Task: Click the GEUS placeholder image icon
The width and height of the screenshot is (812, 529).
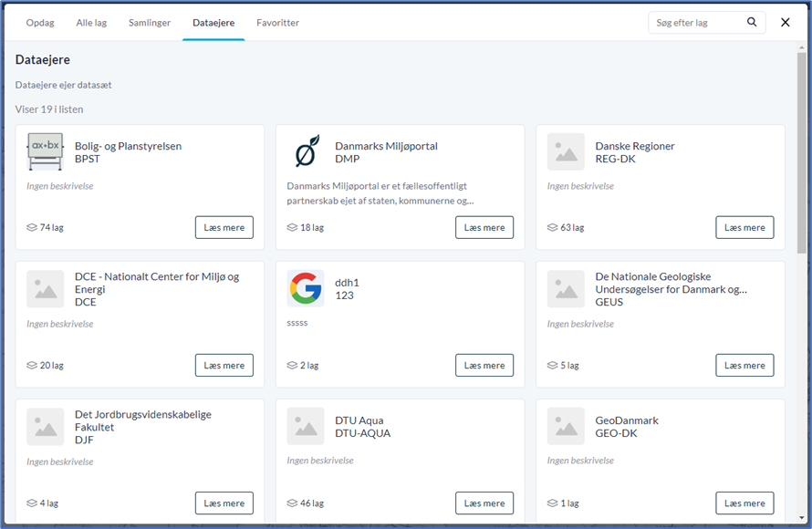Action: (x=566, y=289)
